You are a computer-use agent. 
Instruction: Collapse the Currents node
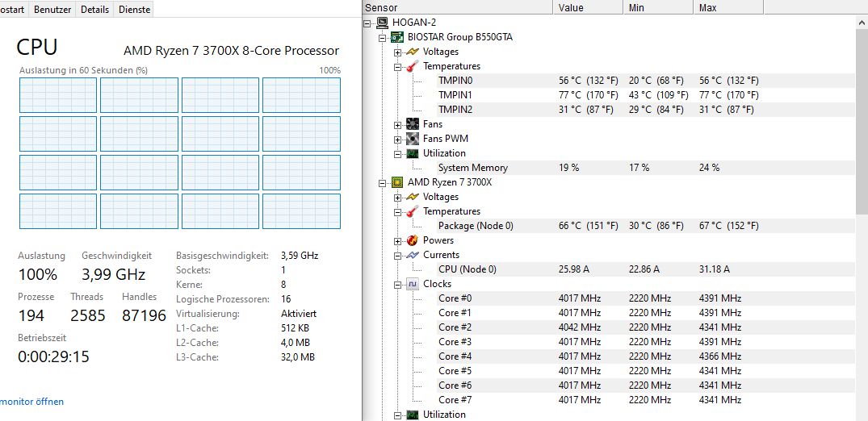[x=397, y=255]
